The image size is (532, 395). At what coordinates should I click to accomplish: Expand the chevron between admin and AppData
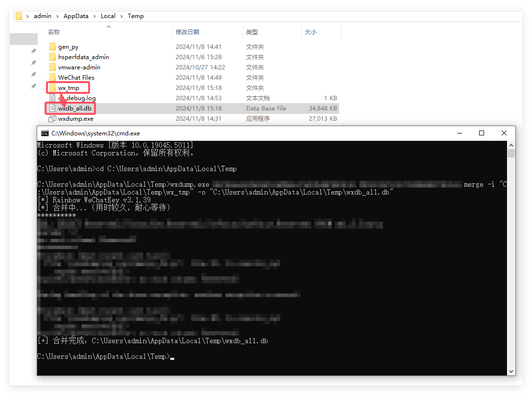coord(57,16)
